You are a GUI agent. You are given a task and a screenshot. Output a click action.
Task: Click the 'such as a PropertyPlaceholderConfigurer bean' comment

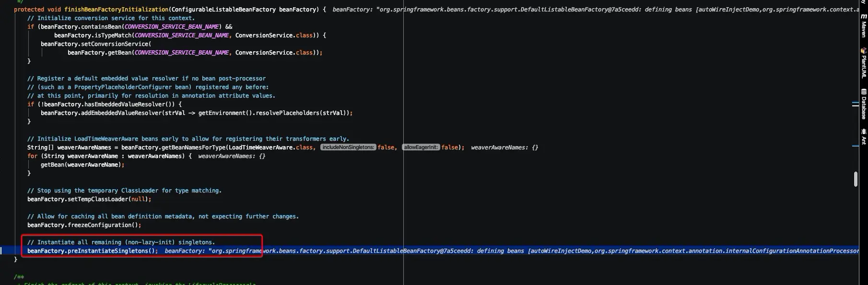pyautogui.click(x=148, y=87)
